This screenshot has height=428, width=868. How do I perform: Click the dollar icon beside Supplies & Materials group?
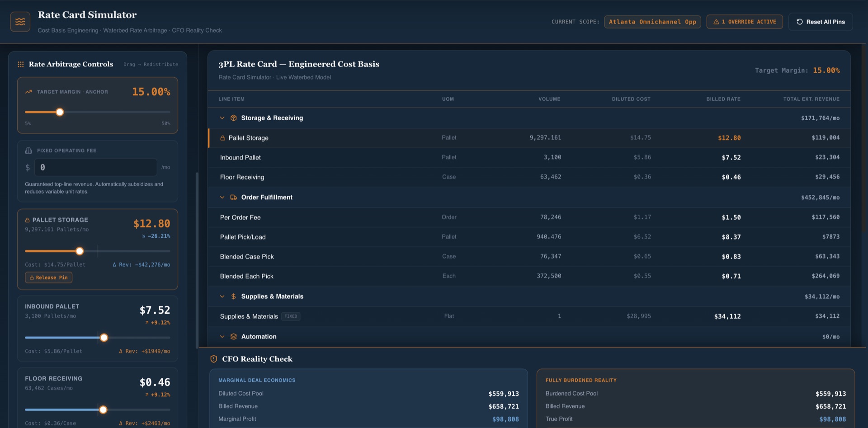[x=234, y=296]
